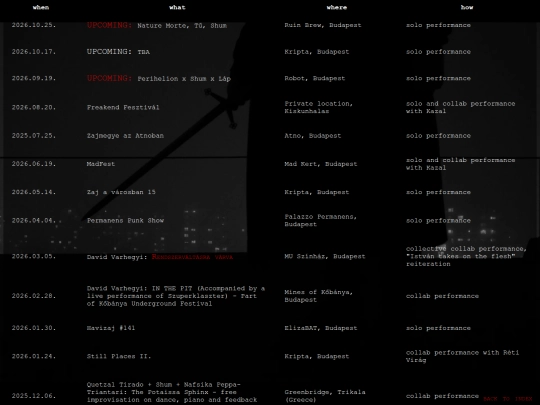Click the 'István takes on the flesh' collab description
Viewport: 540px width, 405px height.
pos(466,256)
